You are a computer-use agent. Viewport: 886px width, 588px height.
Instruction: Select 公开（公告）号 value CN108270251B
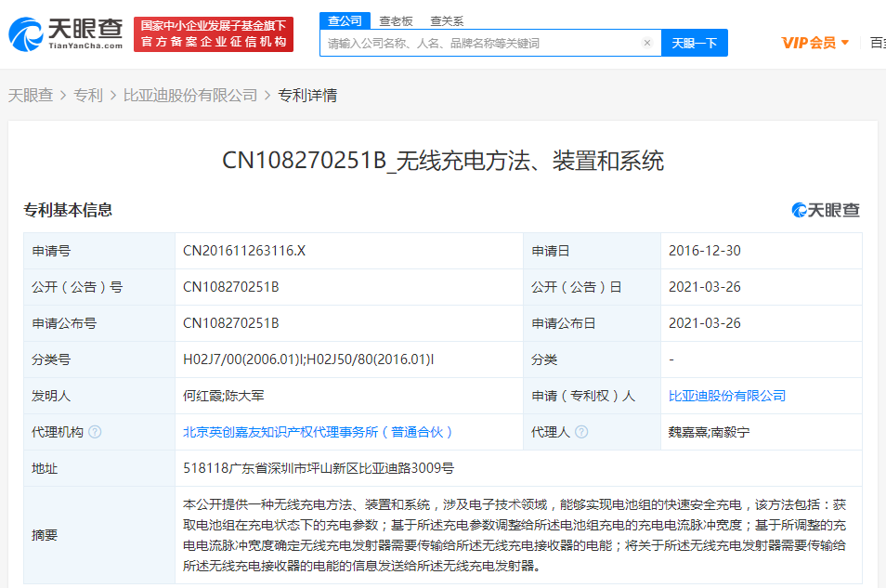231,287
